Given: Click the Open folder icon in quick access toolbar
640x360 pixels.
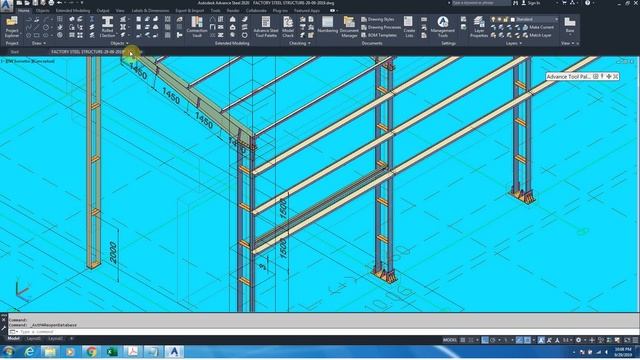Looking at the screenshot, I should (x=27, y=3).
